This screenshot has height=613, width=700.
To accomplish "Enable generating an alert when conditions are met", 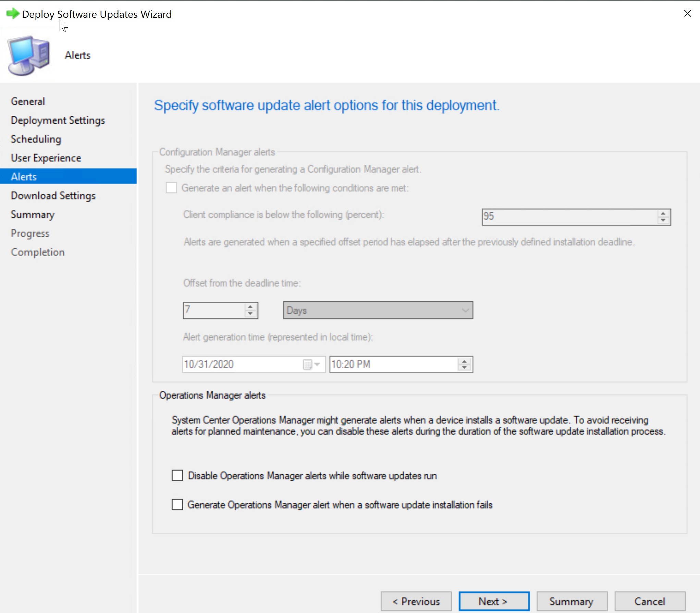I will tap(171, 188).
